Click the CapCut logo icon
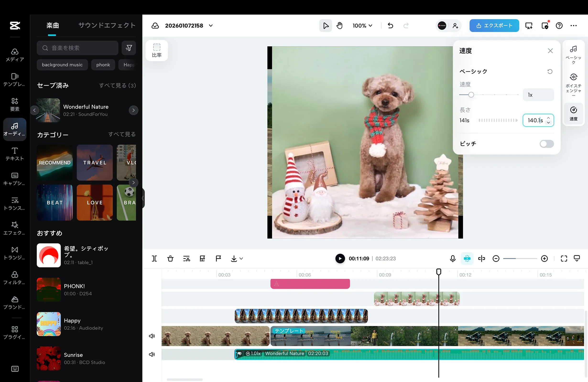The image size is (588, 382). 15,25
